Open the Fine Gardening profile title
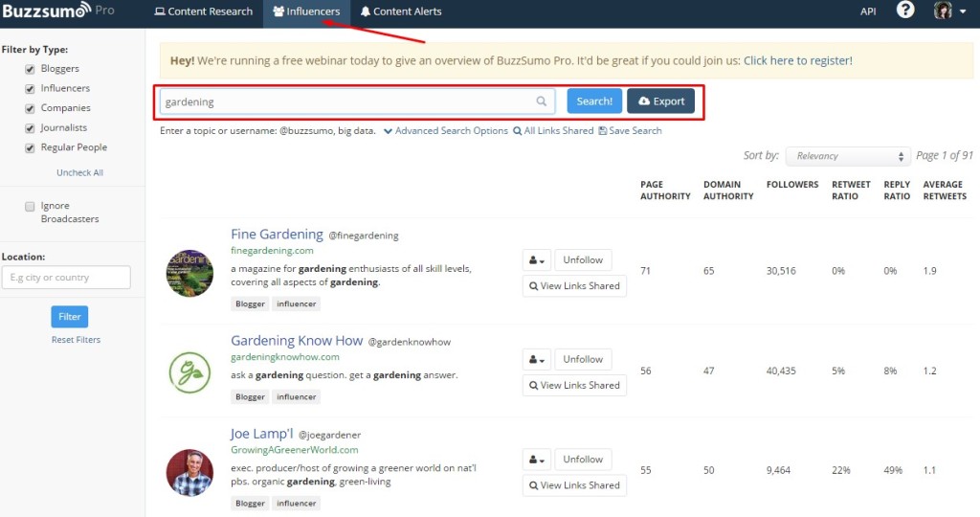Screen dimensions: 980x517 click(277, 234)
